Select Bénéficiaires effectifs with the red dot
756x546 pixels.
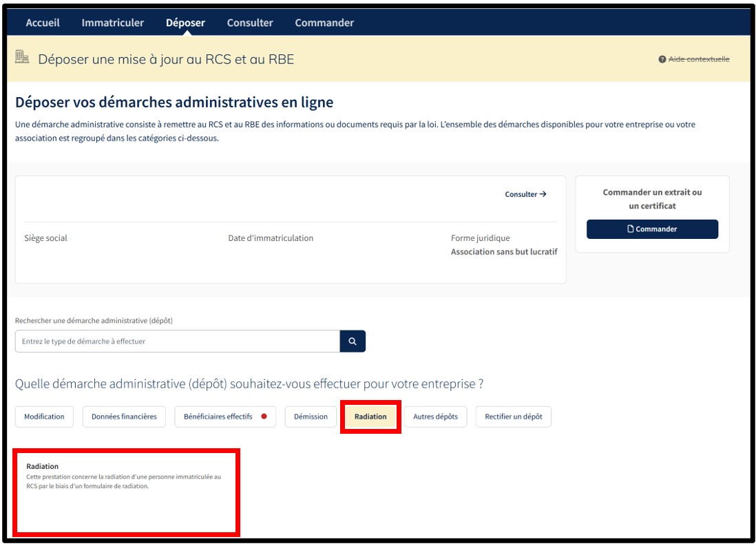[224, 417]
